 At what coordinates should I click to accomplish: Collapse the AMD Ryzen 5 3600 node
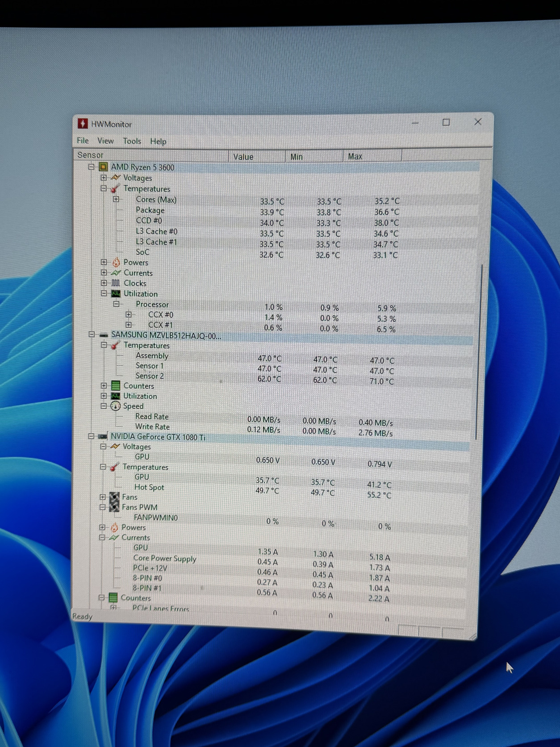point(92,167)
